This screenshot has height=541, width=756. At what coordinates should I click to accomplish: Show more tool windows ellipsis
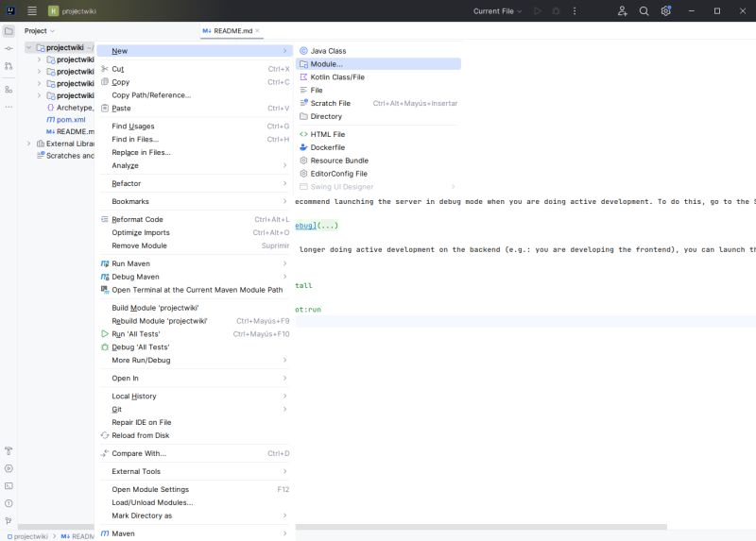click(x=9, y=107)
